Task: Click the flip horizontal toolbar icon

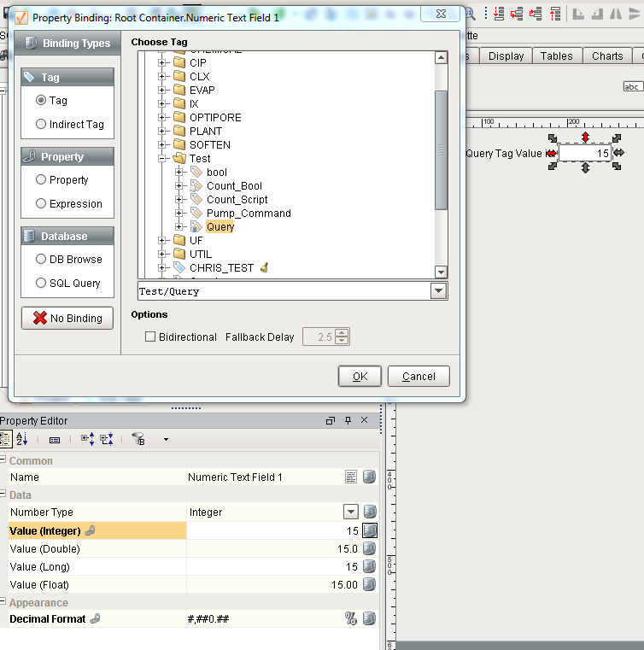Action: pos(616,15)
